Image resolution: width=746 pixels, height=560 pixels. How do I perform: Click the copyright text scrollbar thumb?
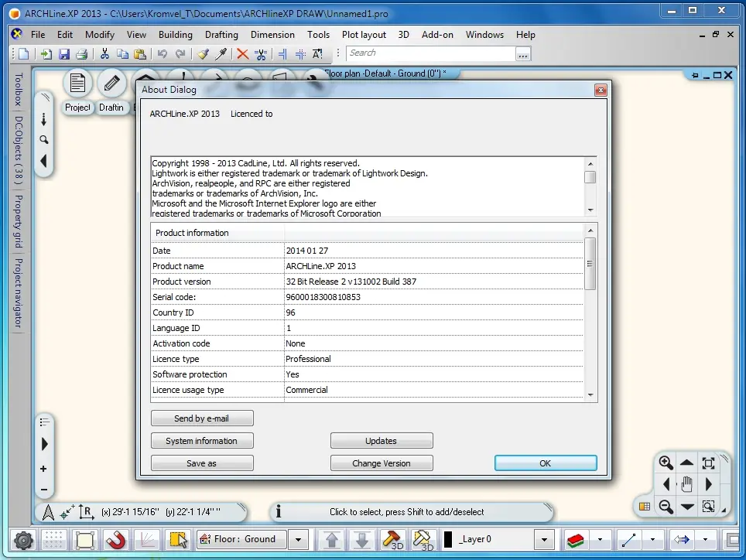[x=590, y=177]
